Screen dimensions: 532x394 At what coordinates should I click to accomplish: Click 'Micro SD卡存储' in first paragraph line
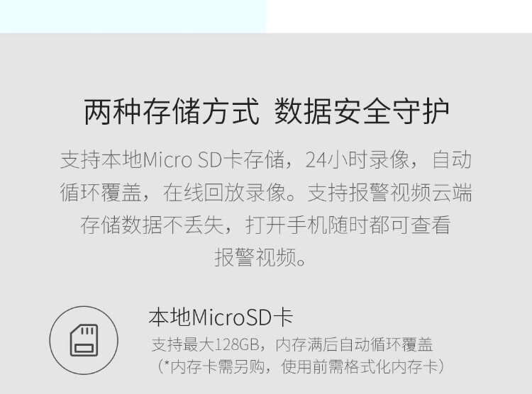click(214, 159)
